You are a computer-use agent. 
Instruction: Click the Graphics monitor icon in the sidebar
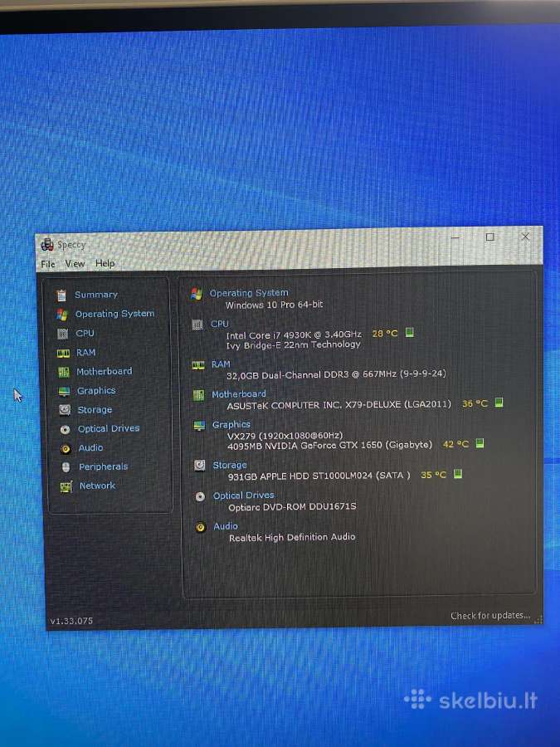coord(64,391)
